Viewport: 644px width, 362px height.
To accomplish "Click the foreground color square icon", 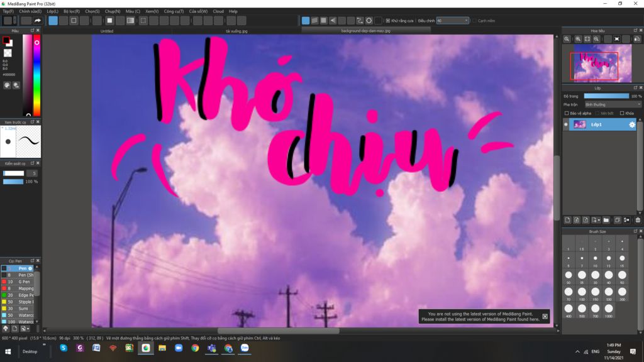I will pos(6,40).
